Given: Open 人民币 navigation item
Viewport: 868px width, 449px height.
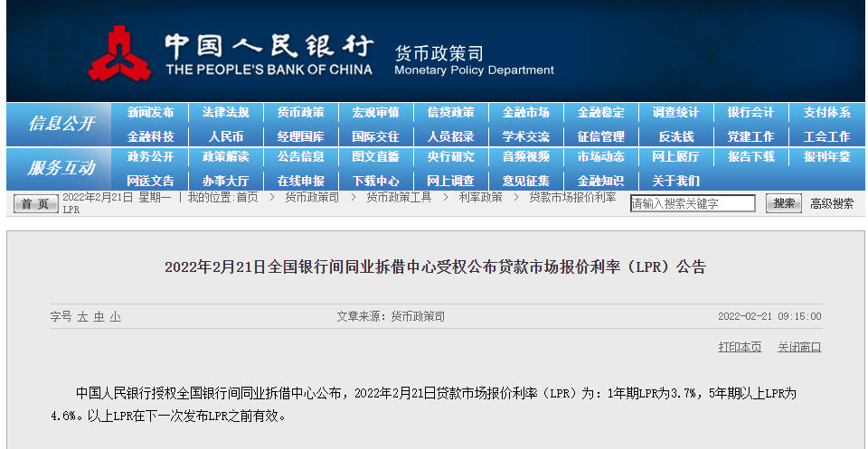Looking at the screenshot, I should [225, 136].
